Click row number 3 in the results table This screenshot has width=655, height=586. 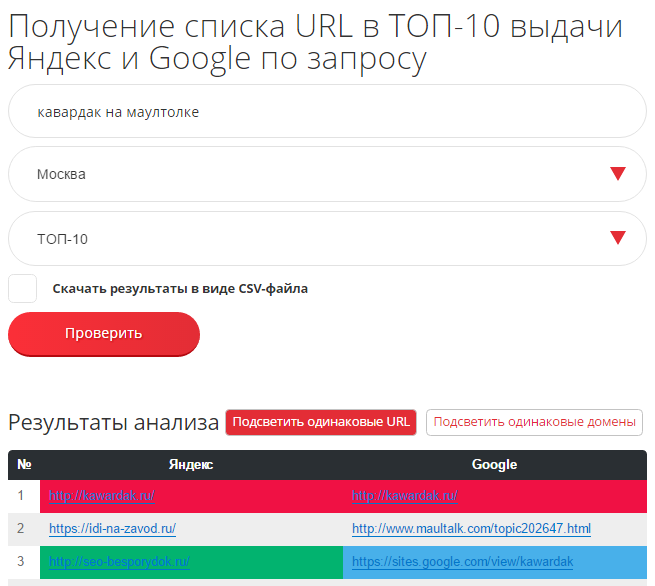click(x=20, y=561)
